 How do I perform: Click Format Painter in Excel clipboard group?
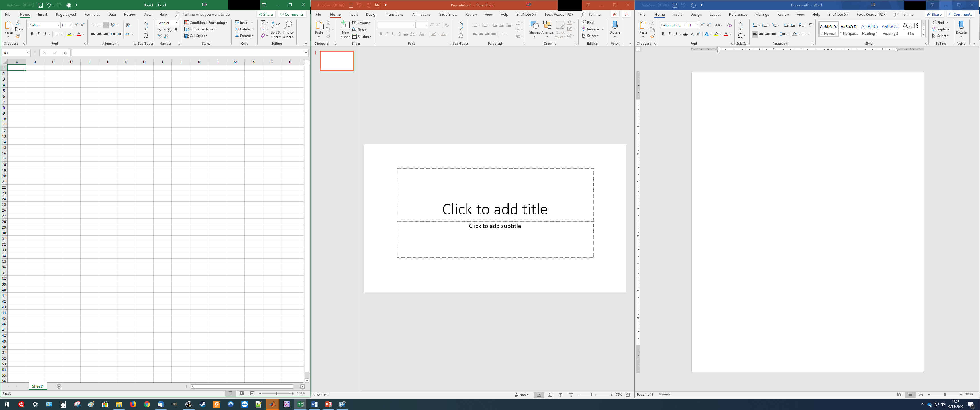coord(18,36)
